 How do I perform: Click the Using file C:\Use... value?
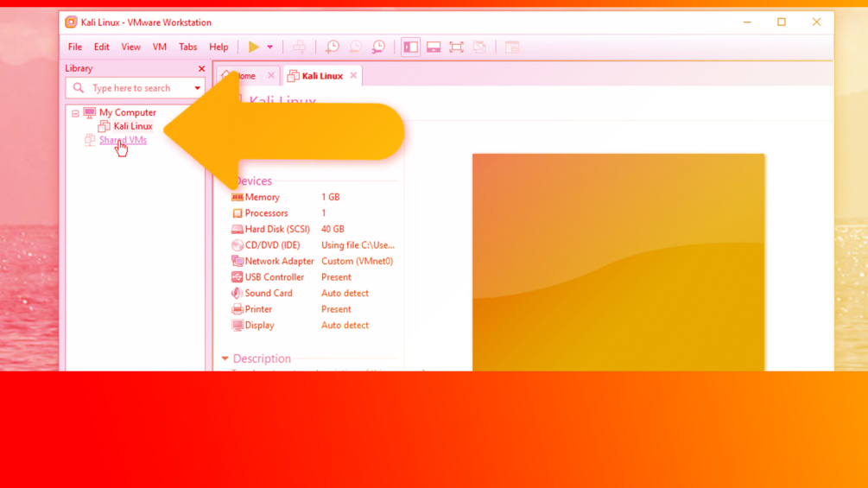click(x=358, y=245)
